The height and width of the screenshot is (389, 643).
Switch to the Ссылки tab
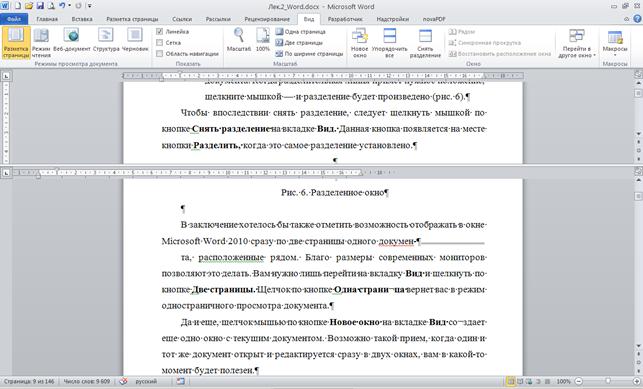point(182,19)
